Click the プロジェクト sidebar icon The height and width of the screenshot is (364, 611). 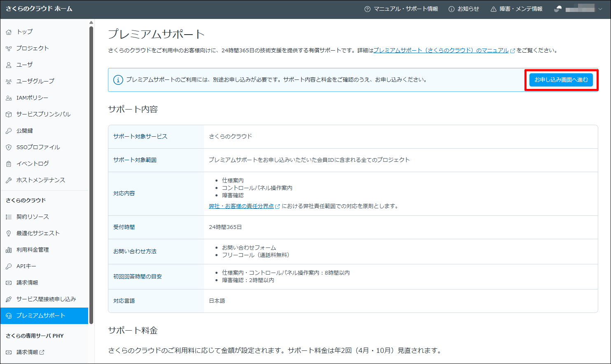(x=9, y=49)
